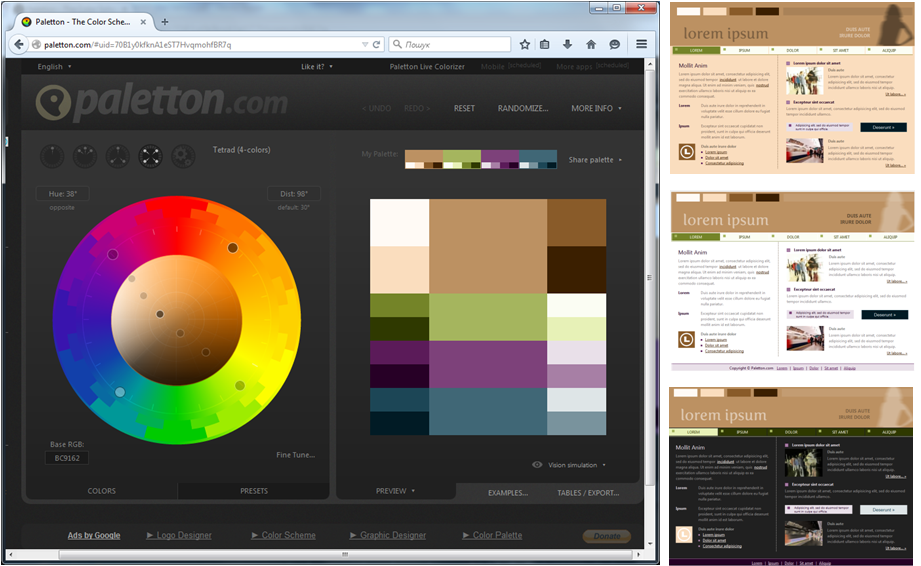Open the Share palette dropdown

[595, 160]
